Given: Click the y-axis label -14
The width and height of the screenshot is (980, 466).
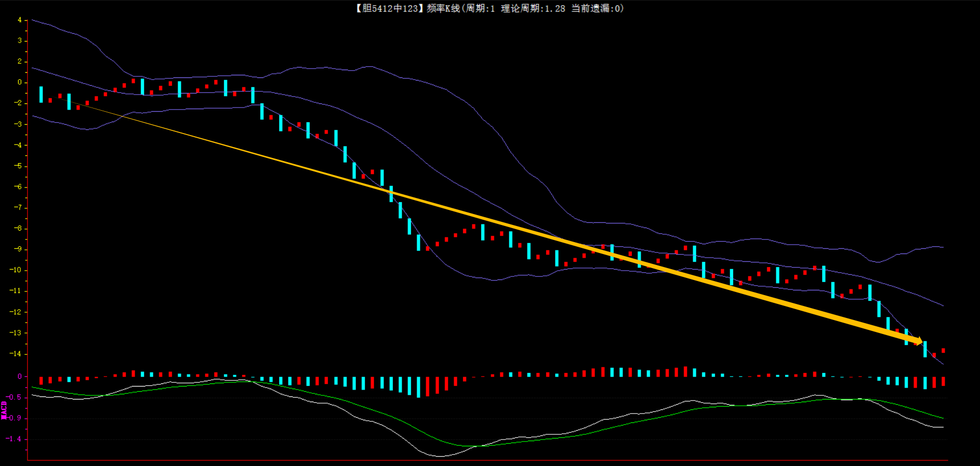Looking at the screenshot, I should coord(17,354).
